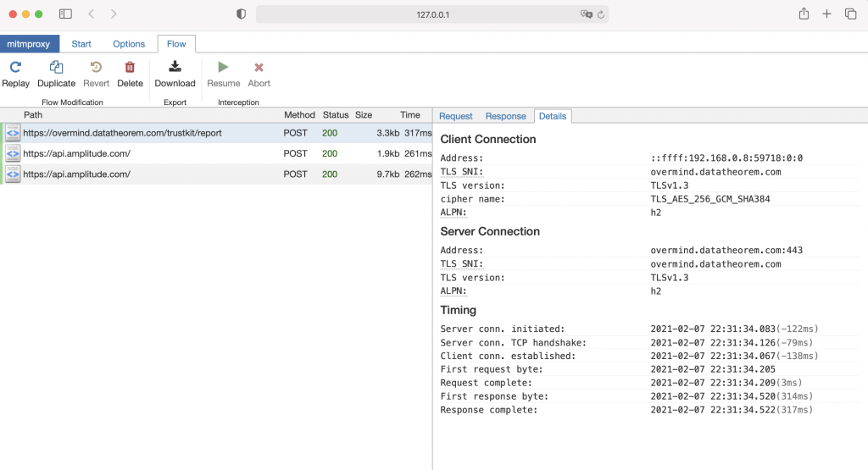868x470 pixels.
Task: Click the mitmproxy menu button
Action: [30, 44]
